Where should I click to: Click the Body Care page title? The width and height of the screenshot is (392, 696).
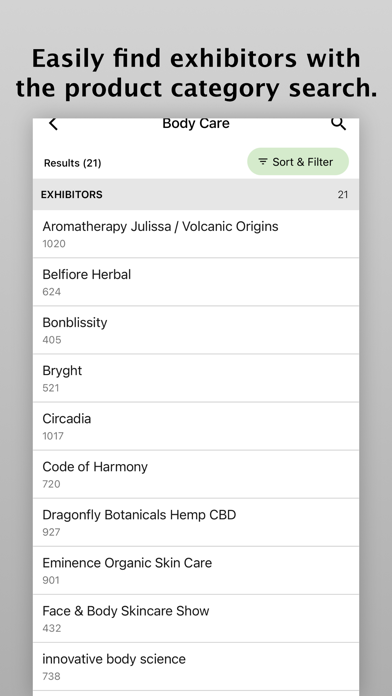coord(196,123)
